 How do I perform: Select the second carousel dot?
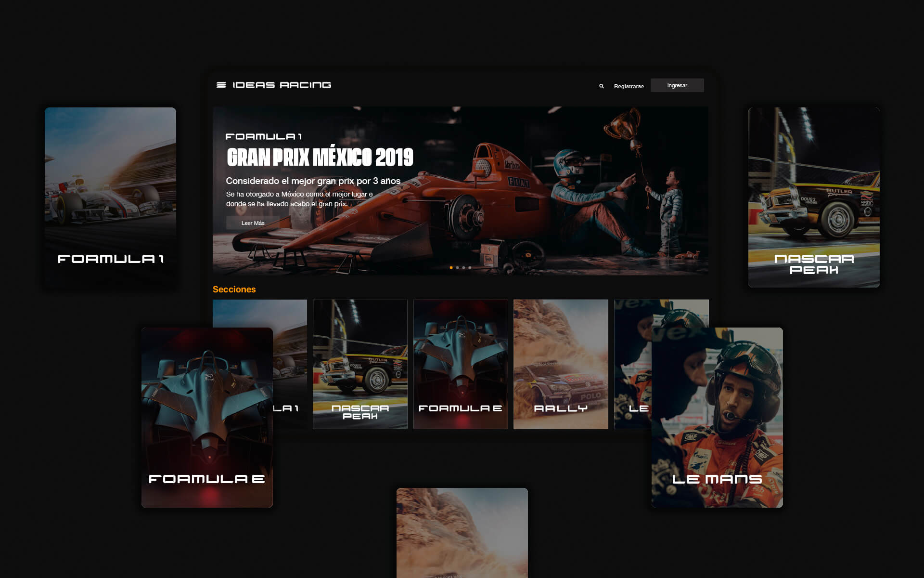(457, 267)
